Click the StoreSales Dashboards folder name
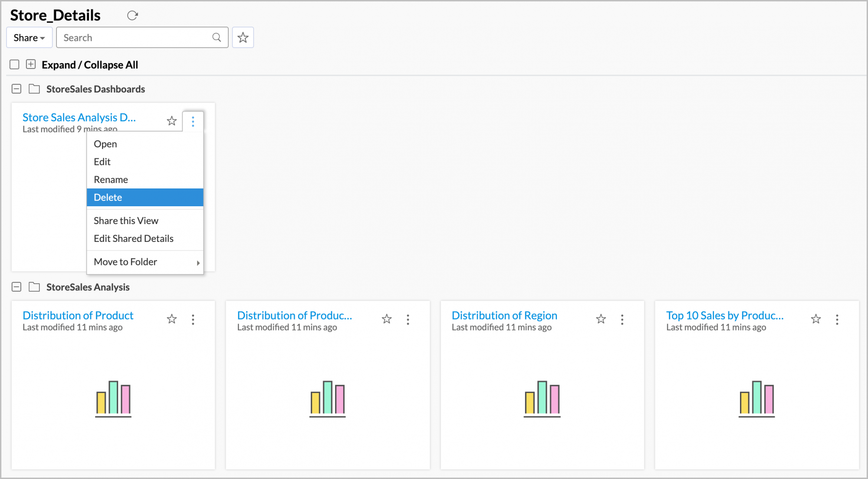This screenshot has height=479, width=868. tap(95, 89)
